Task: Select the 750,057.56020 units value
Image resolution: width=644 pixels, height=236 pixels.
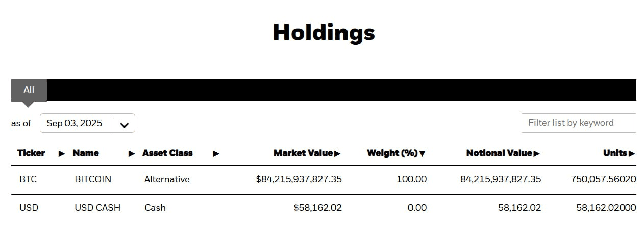Action: 603,179
